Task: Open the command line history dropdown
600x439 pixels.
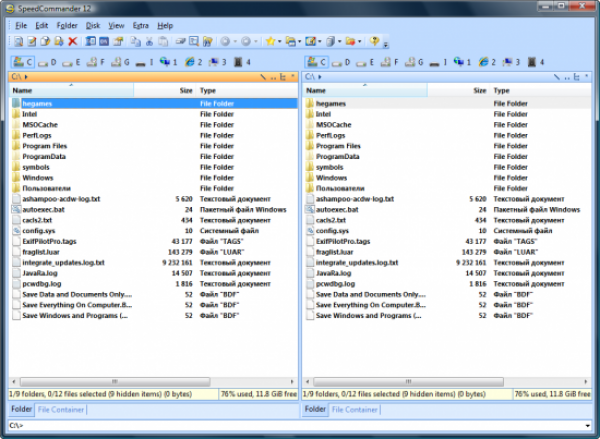Action: click(x=589, y=426)
